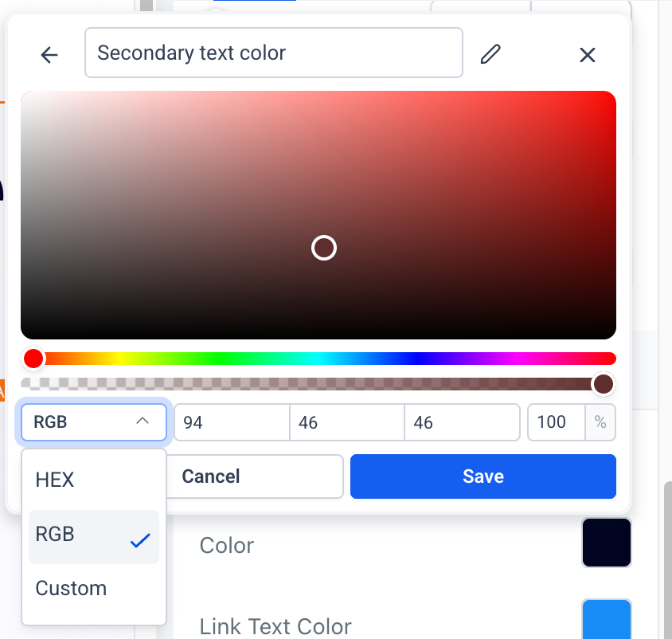Open the blue Link Text Color swatch
Viewport: 672px width, 639px height.
607,619
